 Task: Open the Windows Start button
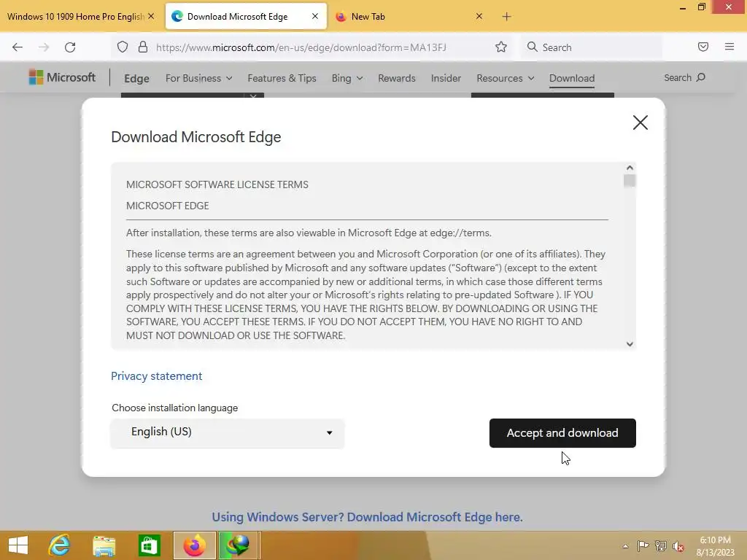point(18,545)
